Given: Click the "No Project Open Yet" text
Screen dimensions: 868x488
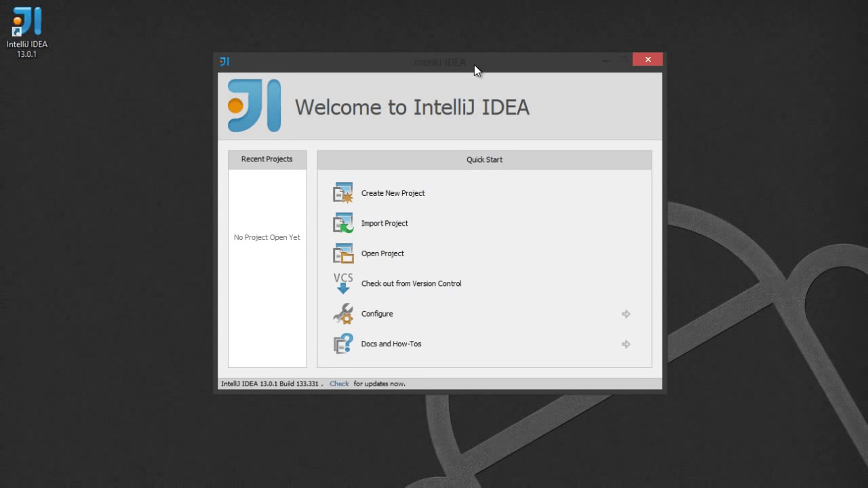Looking at the screenshot, I should coord(267,237).
